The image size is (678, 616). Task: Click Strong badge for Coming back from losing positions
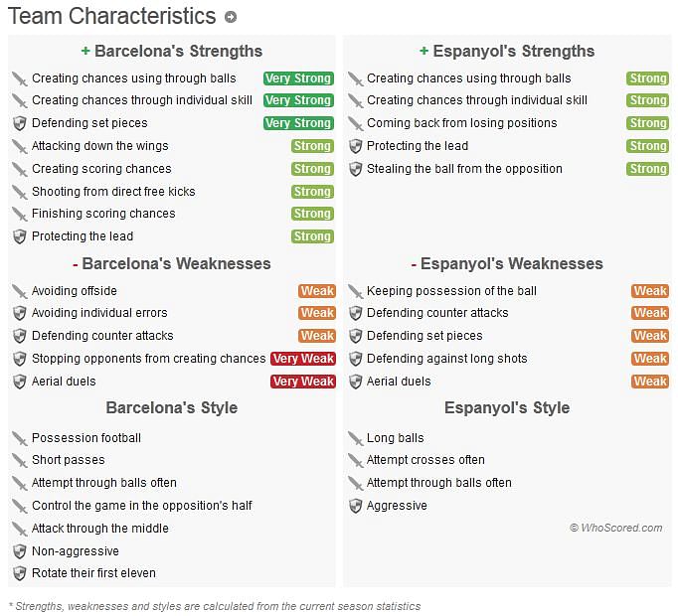647,123
